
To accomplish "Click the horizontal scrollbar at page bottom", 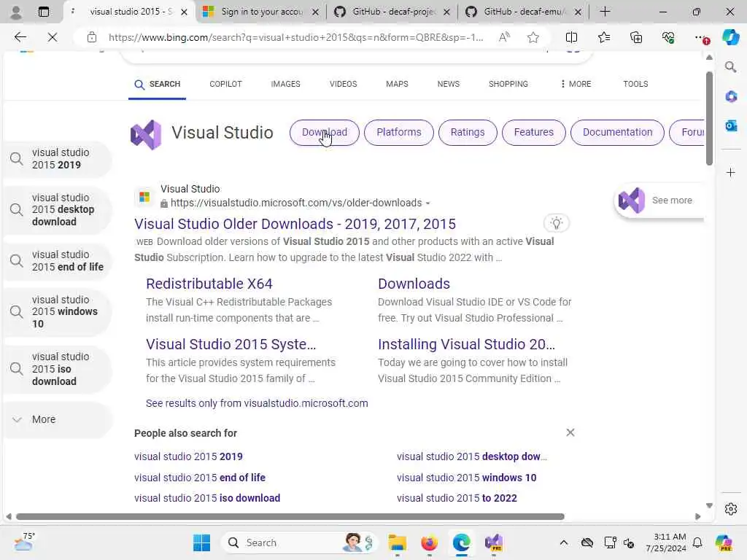I will coord(290,517).
